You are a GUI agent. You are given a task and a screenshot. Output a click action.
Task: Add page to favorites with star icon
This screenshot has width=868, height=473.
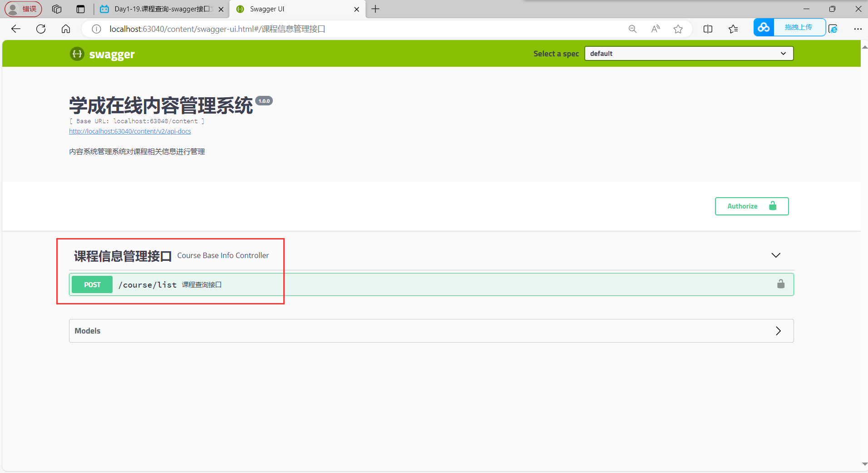click(x=678, y=29)
